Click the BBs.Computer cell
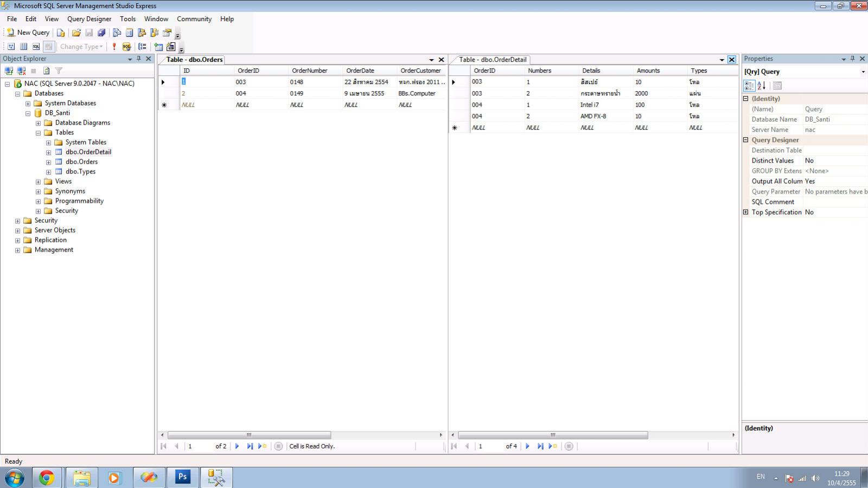The image size is (868, 488). (x=421, y=93)
